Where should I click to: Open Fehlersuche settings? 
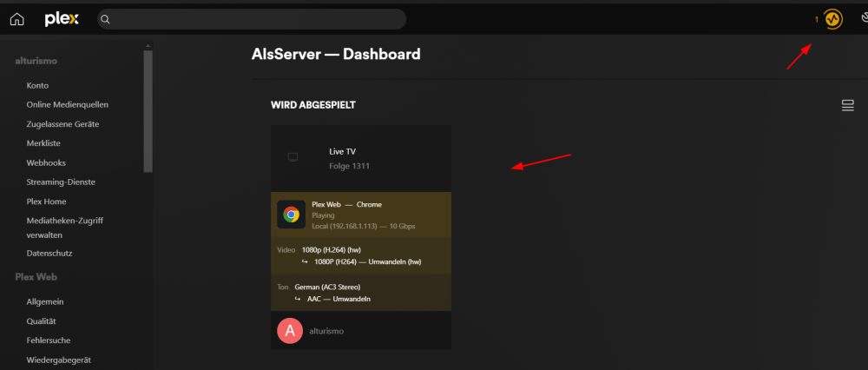[x=48, y=340]
